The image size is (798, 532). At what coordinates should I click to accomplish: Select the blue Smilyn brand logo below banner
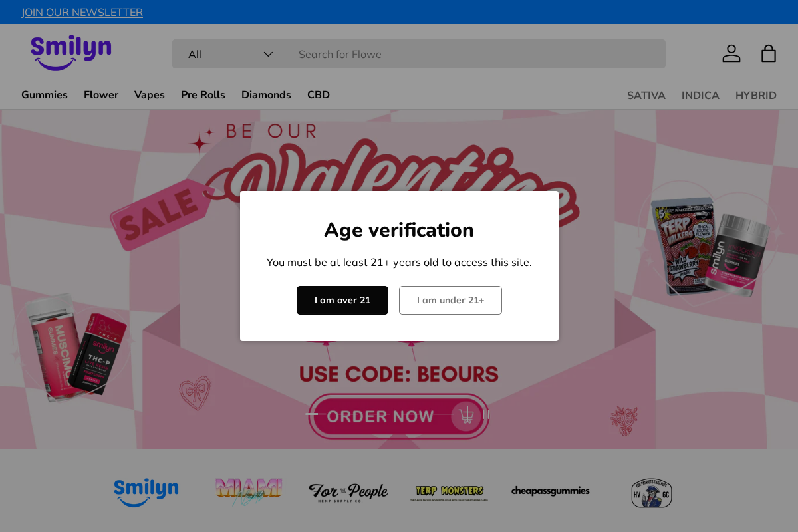pos(146,492)
